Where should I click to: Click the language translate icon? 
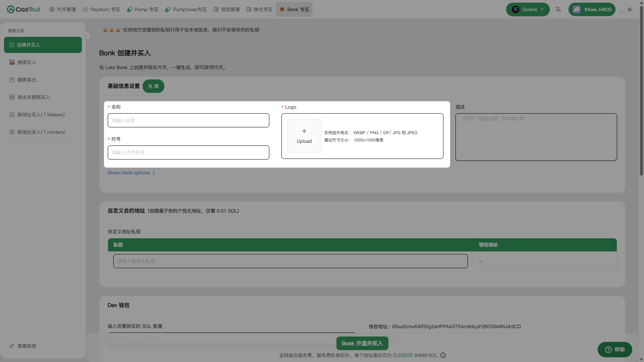coord(558,9)
